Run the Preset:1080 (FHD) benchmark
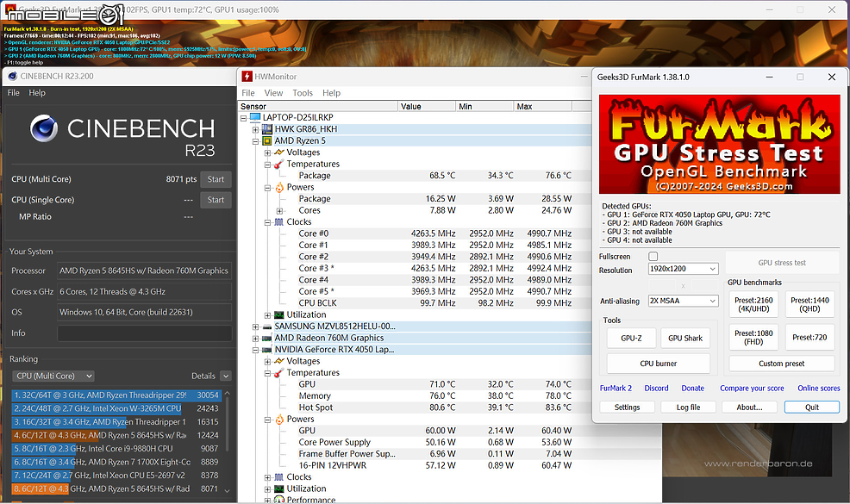Viewport: 850px width, 504px height. tap(753, 337)
